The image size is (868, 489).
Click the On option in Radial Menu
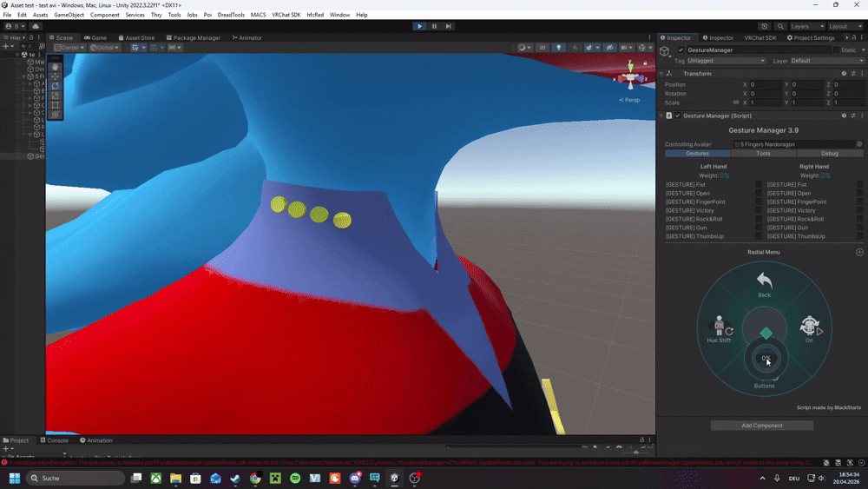pos(809,329)
